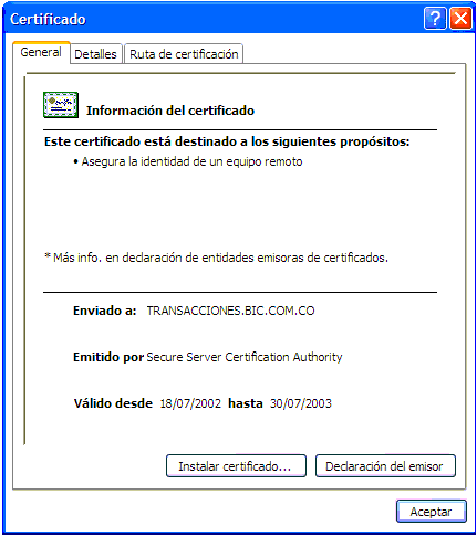Close the Certificado dialog with the red X
This screenshot has width=476, height=536.
pos(460,18)
